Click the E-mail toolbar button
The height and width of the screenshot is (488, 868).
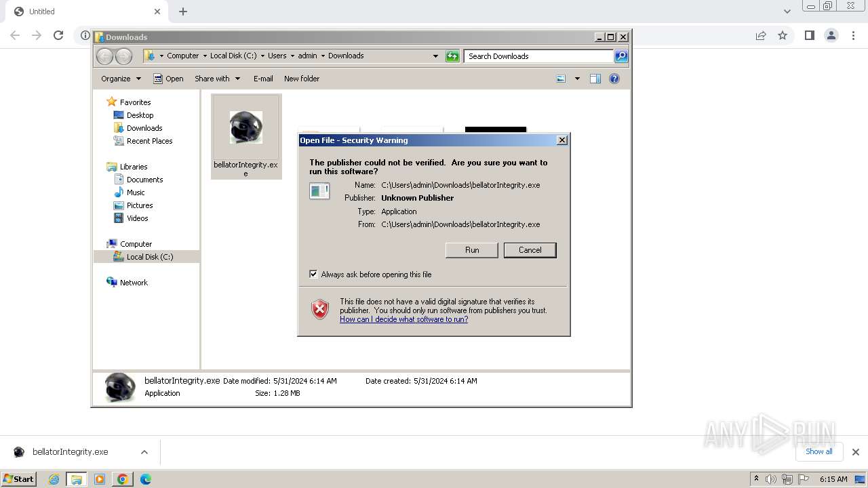tap(263, 79)
